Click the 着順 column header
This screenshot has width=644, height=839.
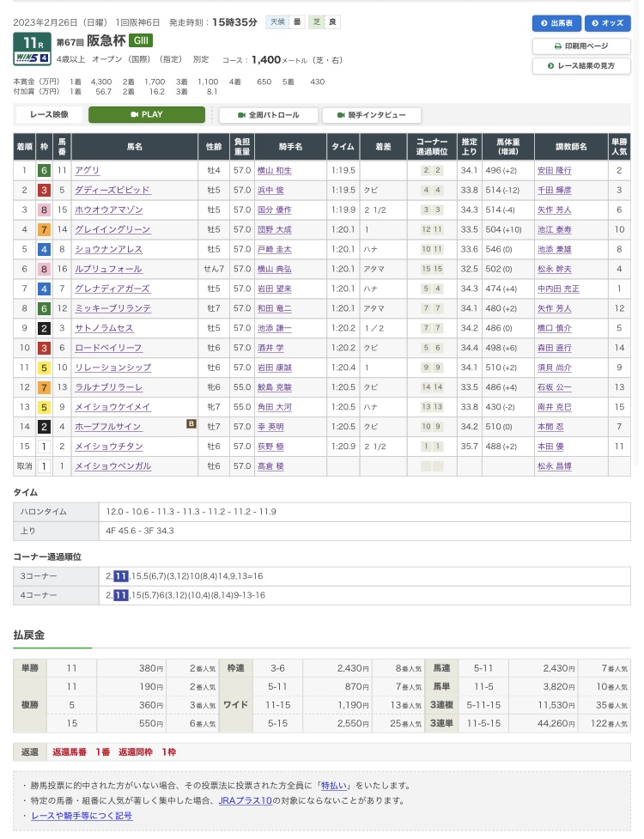(x=25, y=147)
